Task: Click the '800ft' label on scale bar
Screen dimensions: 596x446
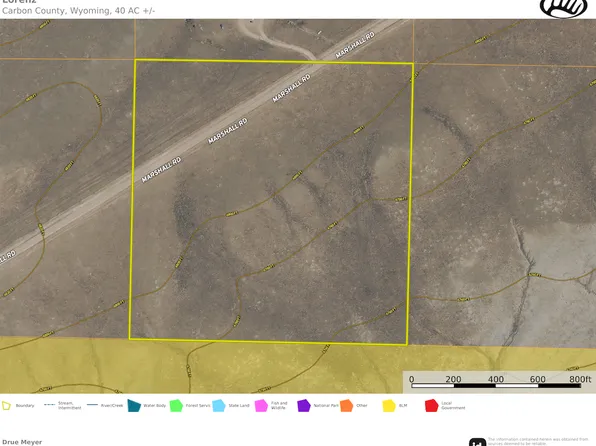Action: [580, 379]
